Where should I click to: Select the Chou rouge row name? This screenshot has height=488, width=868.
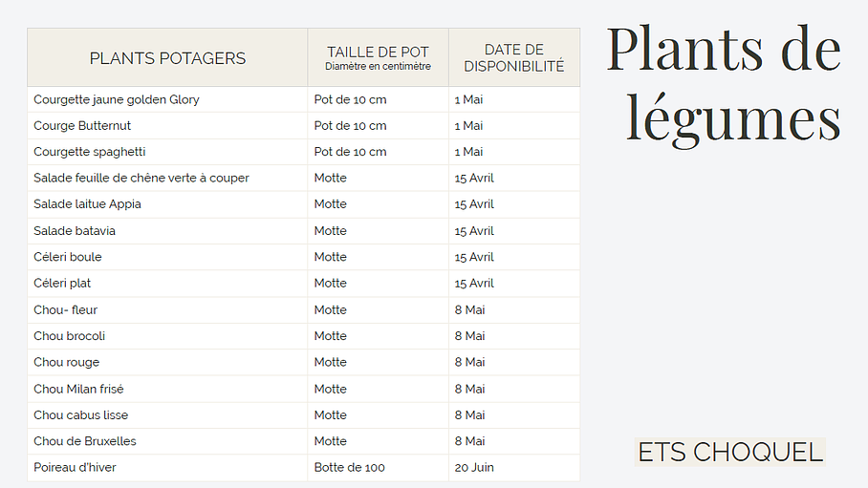(66, 362)
